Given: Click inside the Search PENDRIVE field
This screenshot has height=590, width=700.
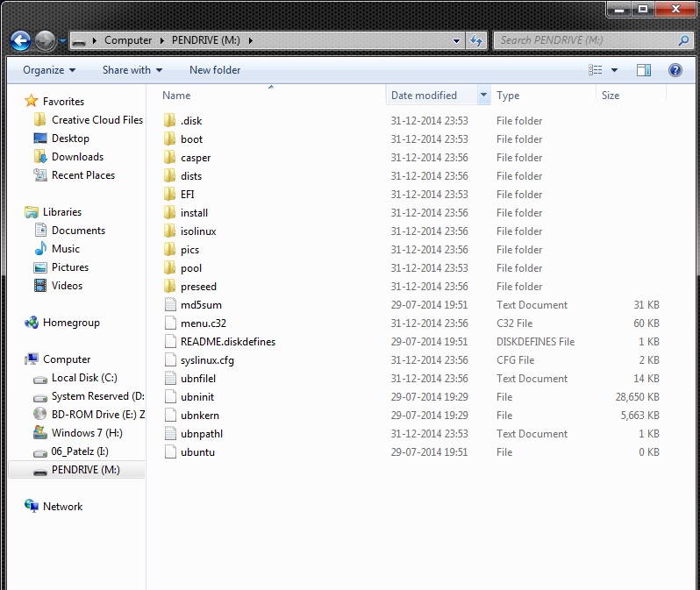Looking at the screenshot, I should click(586, 40).
